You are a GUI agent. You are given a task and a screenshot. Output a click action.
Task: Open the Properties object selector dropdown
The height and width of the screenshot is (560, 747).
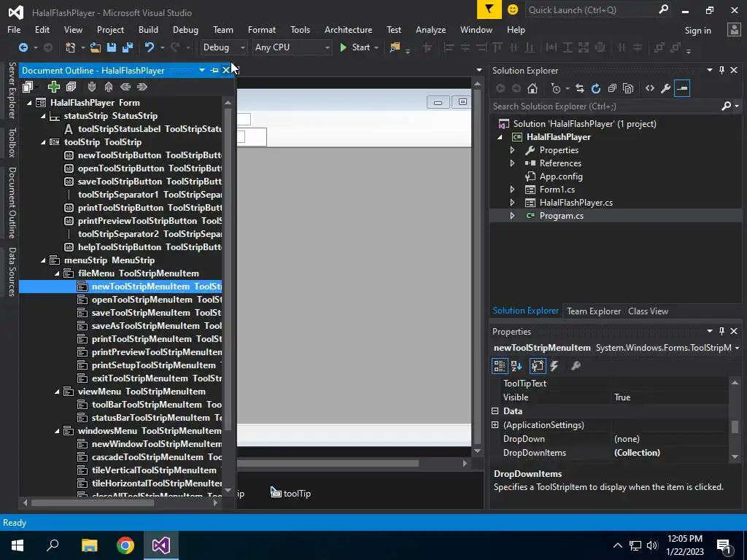[x=737, y=348]
